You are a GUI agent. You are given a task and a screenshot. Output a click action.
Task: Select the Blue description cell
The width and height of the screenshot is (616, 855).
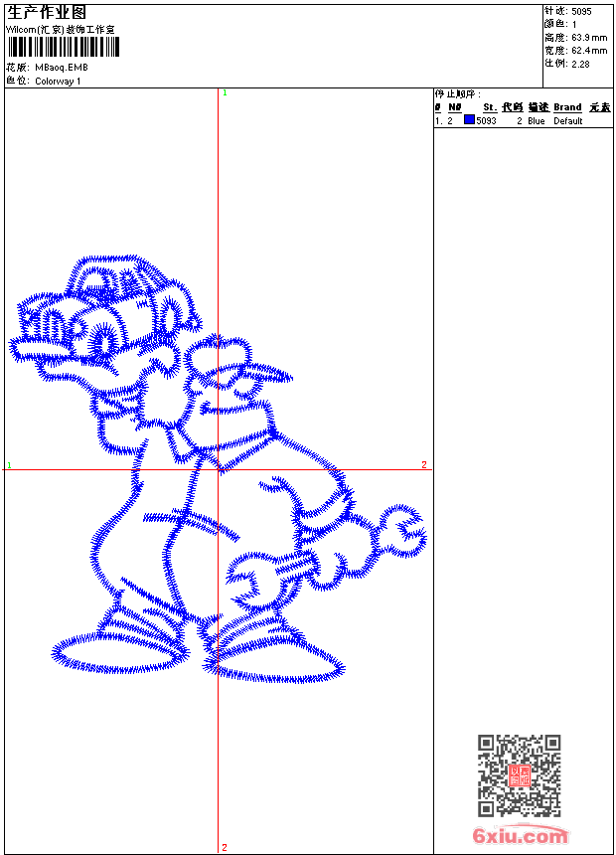click(x=537, y=121)
